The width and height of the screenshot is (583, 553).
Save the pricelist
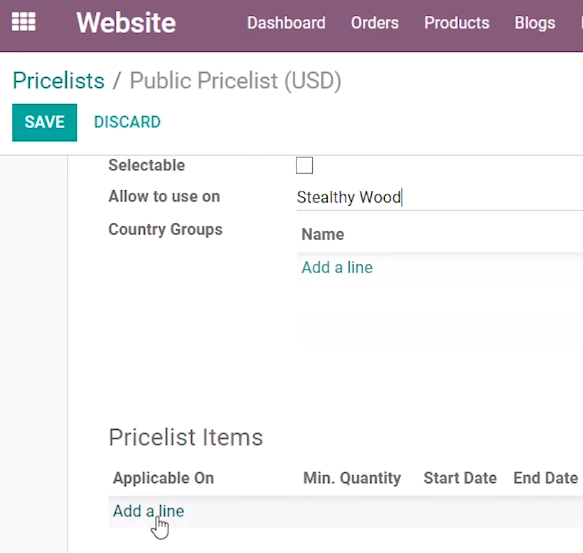45,122
